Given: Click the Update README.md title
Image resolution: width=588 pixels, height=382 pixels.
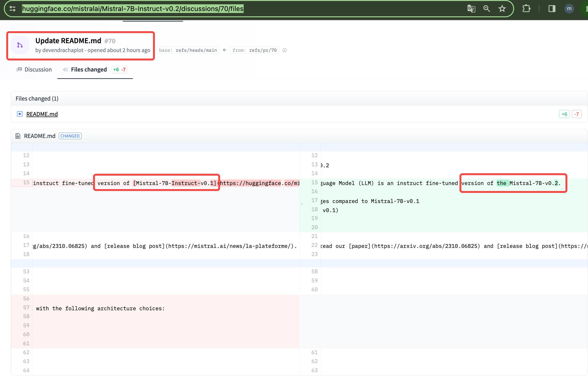Looking at the screenshot, I should pyautogui.click(x=68, y=41).
